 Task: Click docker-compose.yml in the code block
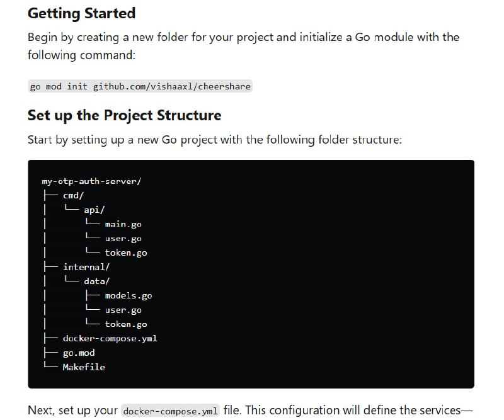110,339
